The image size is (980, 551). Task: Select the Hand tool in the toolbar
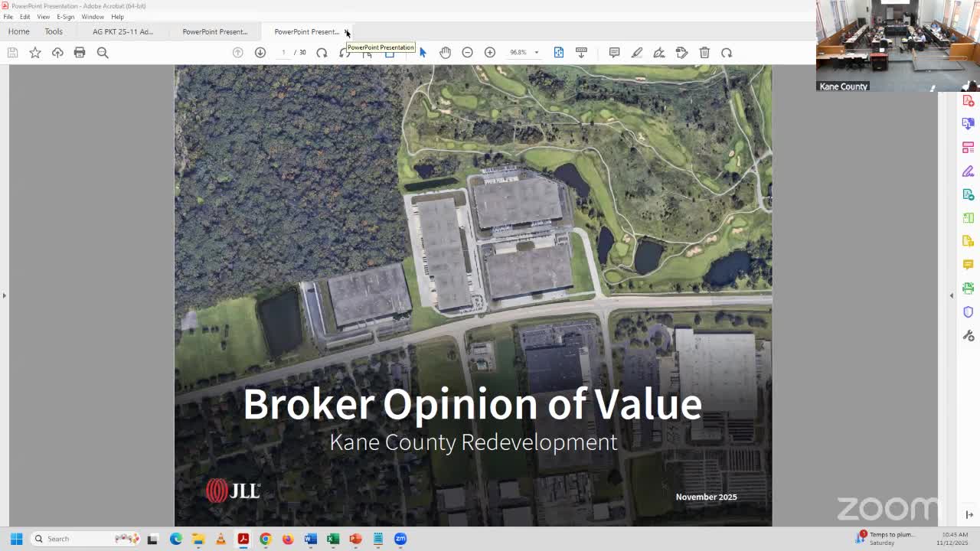click(x=445, y=52)
